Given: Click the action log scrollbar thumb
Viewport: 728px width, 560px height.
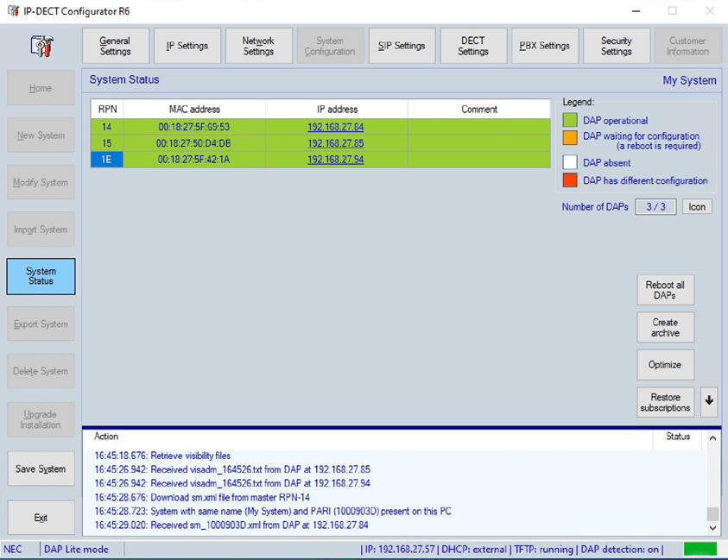Looking at the screenshot, I should (712, 513).
